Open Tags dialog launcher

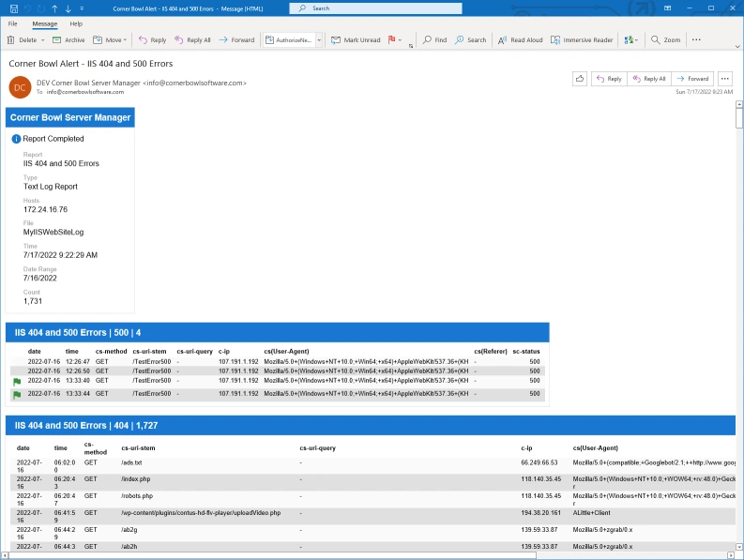pyautogui.click(x=410, y=46)
